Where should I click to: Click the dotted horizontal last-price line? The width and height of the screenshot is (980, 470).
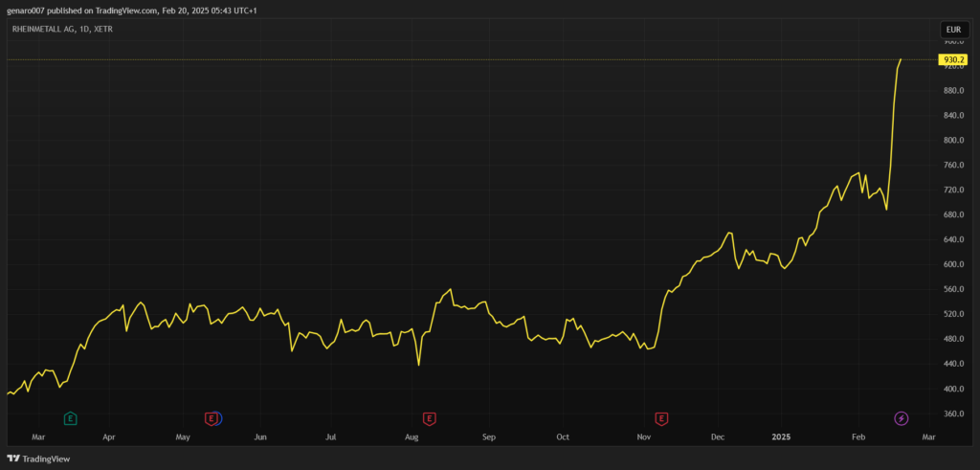[x=479, y=59]
